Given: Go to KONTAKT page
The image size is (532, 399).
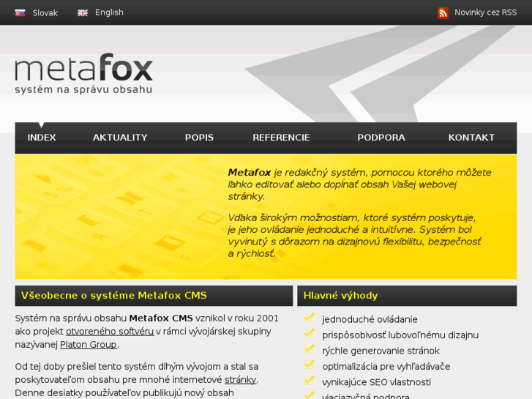Looking at the screenshot, I should click(x=471, y=138).
